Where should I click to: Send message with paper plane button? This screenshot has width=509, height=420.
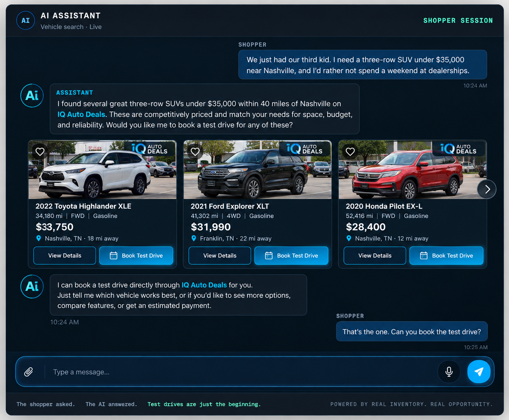pos(479,371)
